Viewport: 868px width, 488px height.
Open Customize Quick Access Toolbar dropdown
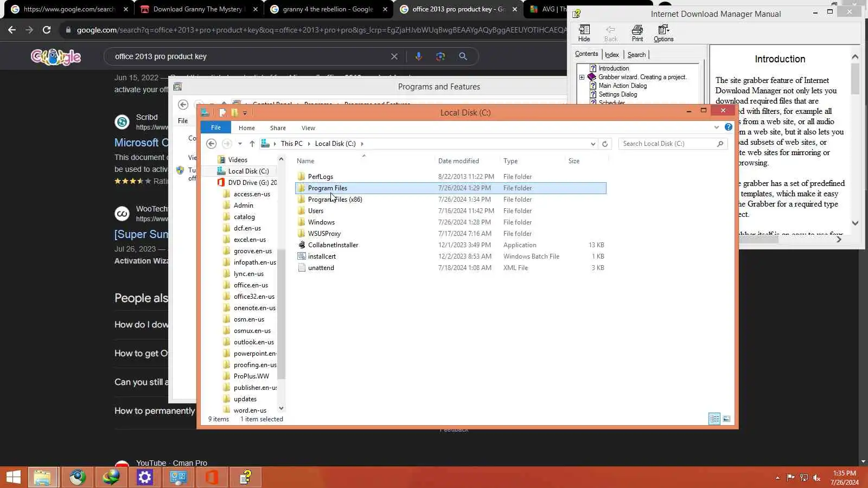pos(245,113)
